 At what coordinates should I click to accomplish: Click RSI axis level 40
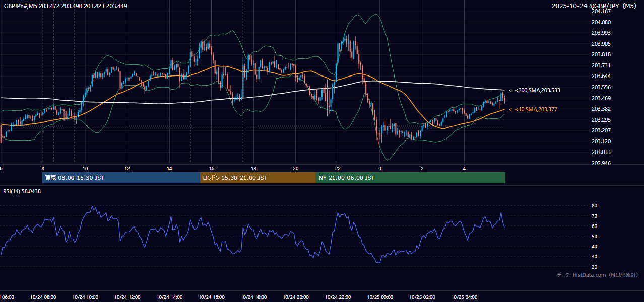tap(594, 246)
